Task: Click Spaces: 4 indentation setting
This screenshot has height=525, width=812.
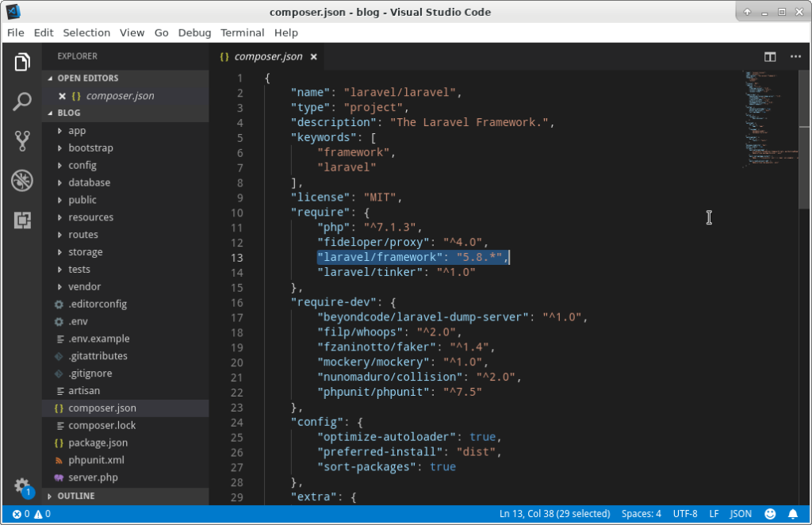Action: [641, 514]
